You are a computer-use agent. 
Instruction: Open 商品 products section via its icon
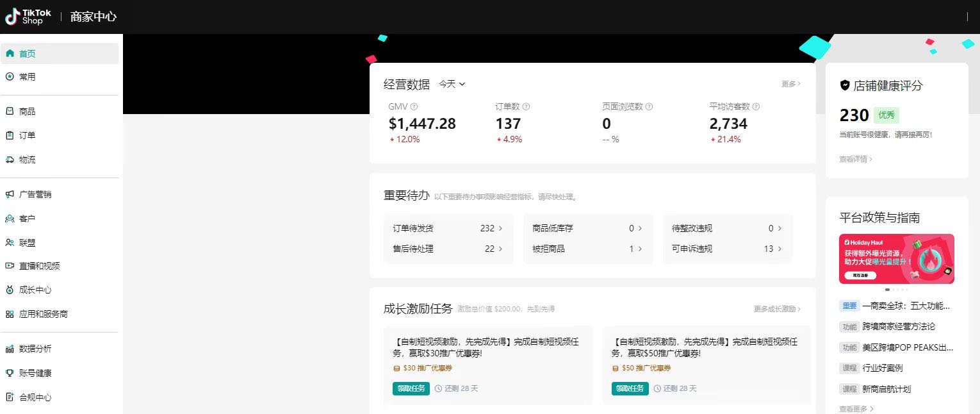[10, 111]
